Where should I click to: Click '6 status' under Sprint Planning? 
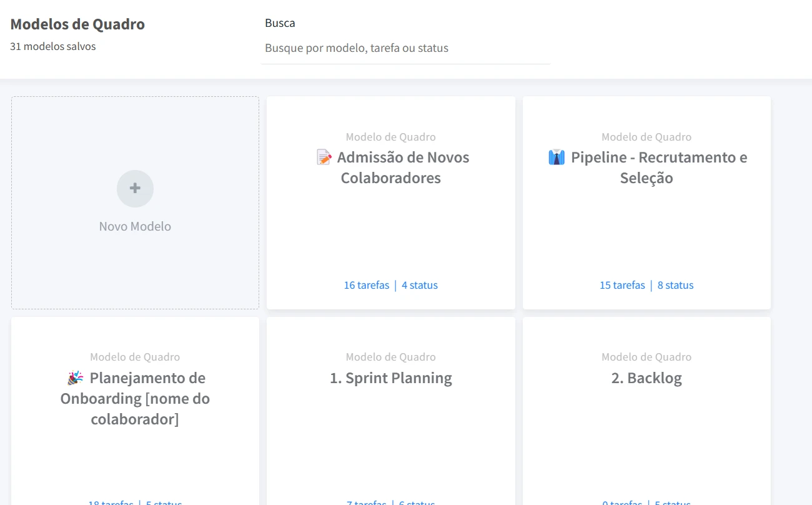[x=417, y=502]
